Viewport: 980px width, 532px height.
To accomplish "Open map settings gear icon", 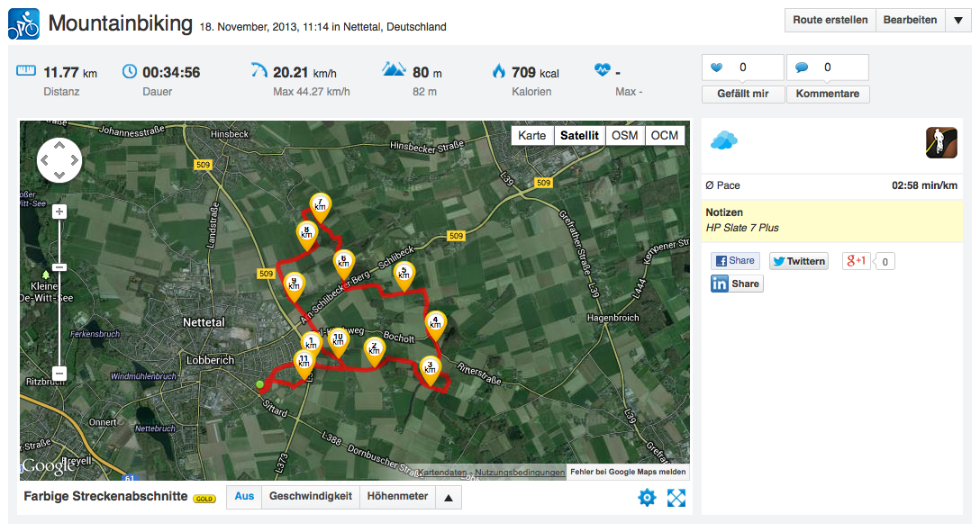I will tap(647, 498).
